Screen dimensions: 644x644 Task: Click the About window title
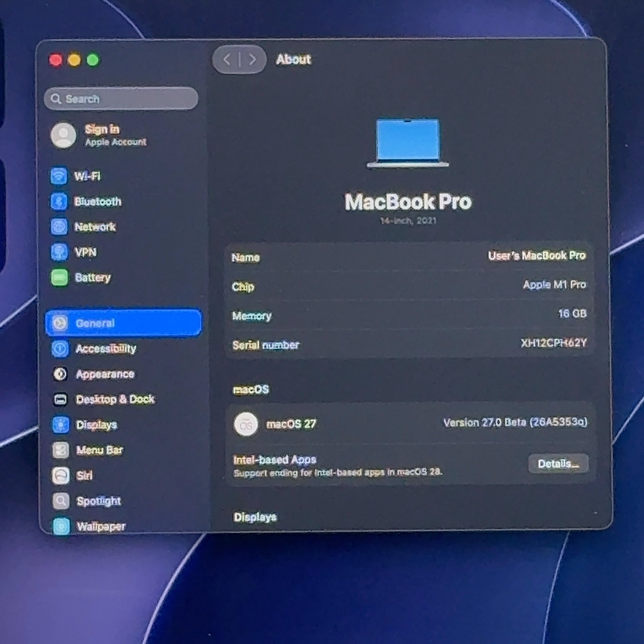(x=294, y=59)
